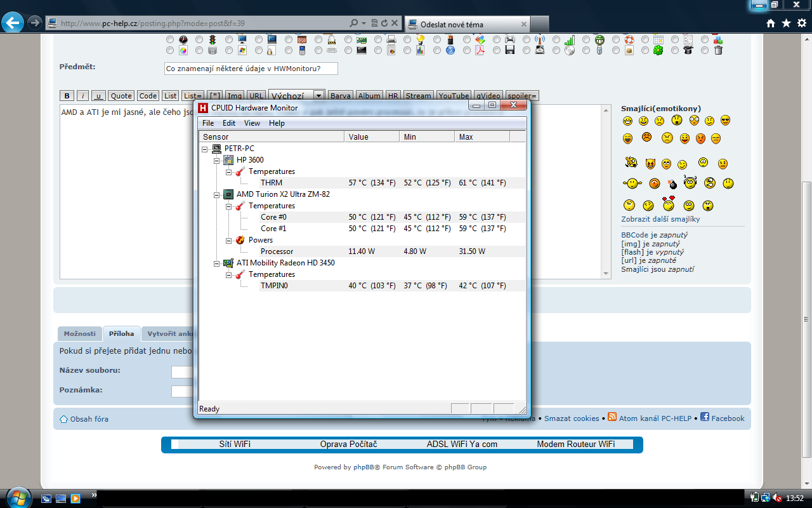The height and width of the screenshot is (508, 812).
Task: Select radio button beside lifebuoy icon
Action: (616, 39)
